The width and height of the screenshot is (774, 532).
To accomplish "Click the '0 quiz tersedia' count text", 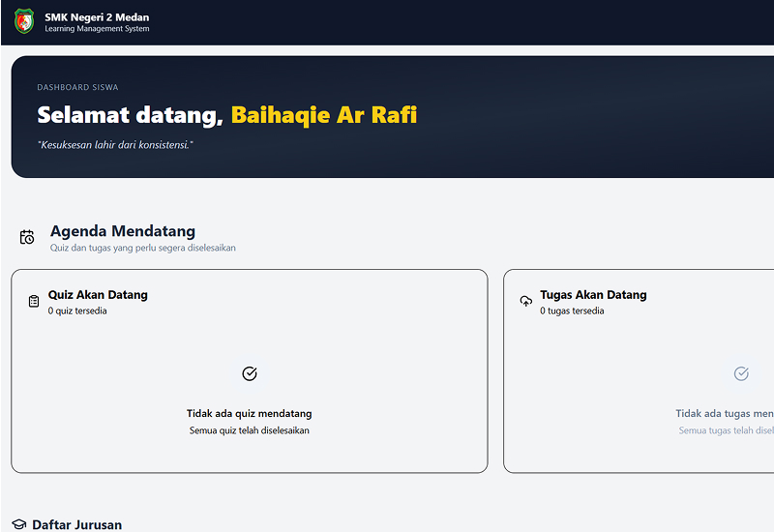I will (77, 310).
